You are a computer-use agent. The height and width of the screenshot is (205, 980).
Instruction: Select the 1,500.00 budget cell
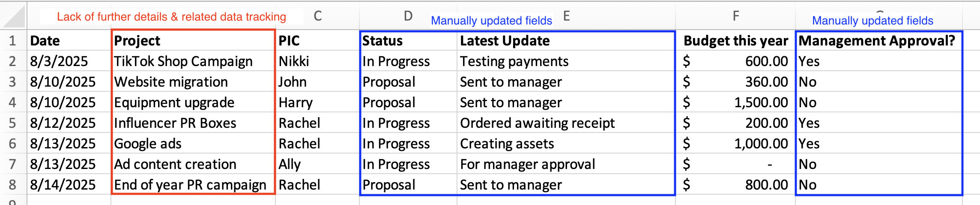click(735, 102)
